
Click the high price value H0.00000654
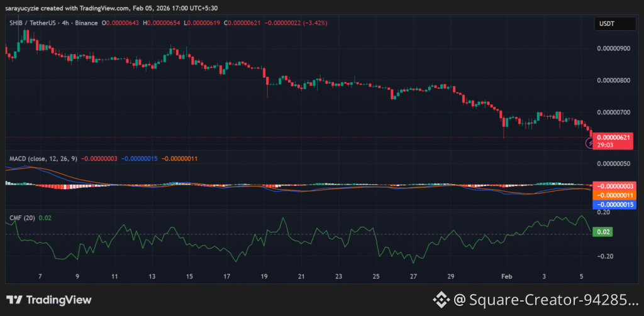pyautogui.click(x=162, y=23)
